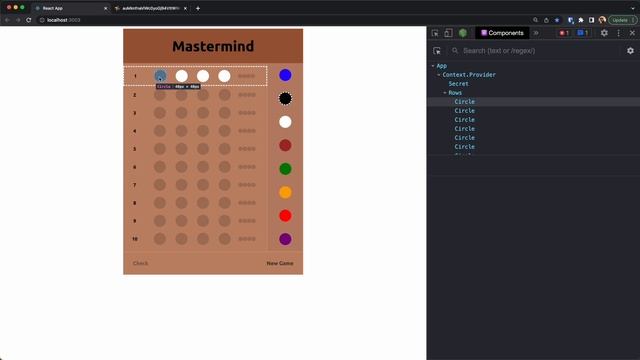640x360 pixels.
Task: Click the browser Update button
Action: click(x=623, y=20)
